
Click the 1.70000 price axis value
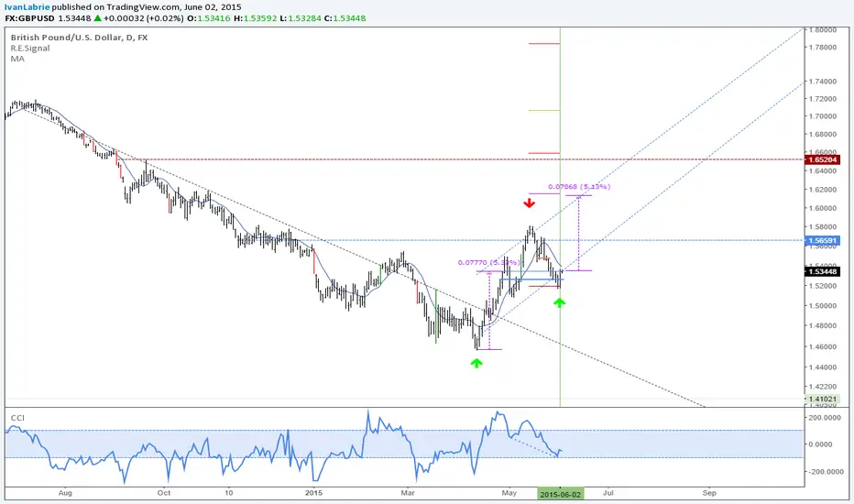tap(823, 116)
